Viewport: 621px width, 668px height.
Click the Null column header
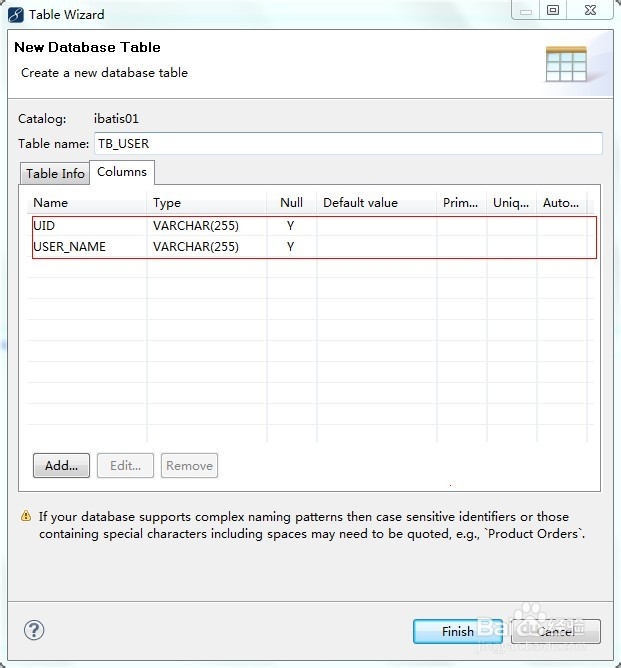tap(292, 203)
